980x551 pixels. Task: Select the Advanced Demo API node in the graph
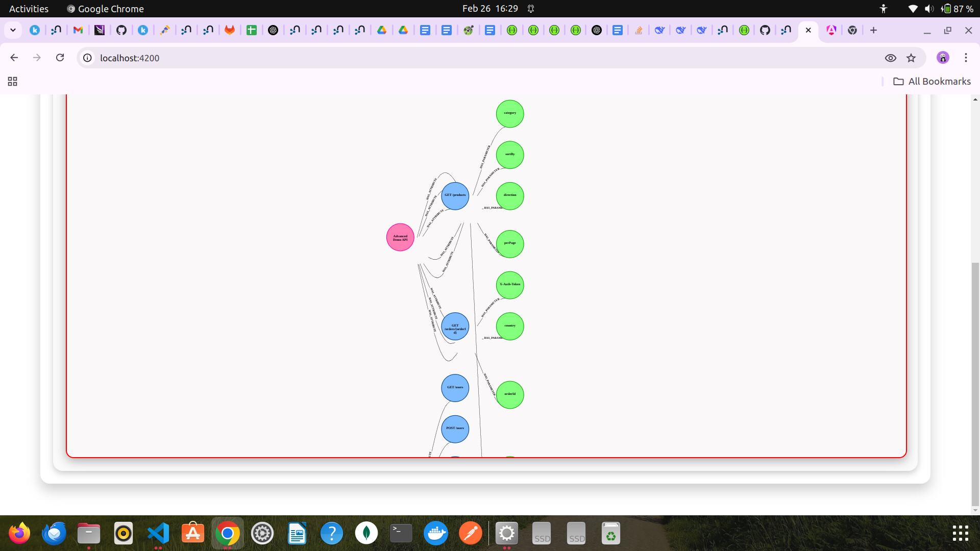(400, 237)
